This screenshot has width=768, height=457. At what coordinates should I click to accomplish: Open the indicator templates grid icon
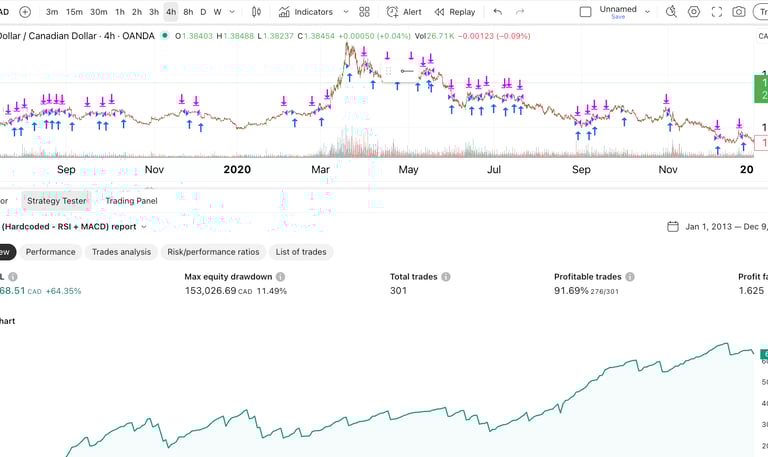coord(364,12)
